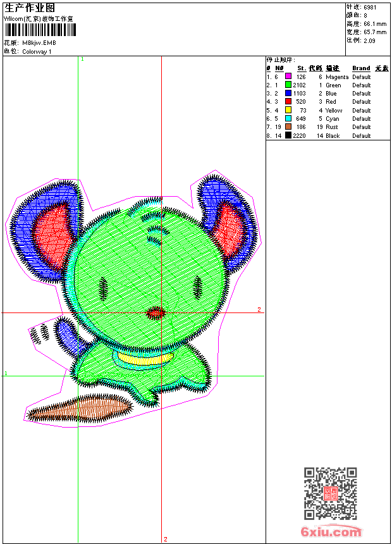The image size is (392, 544).
Task: Click the Magenta color swatch
Action: tap(288, 77)
